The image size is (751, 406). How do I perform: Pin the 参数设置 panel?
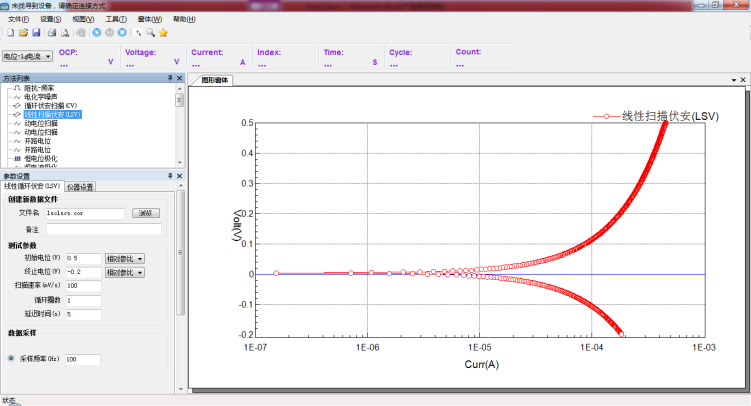click(x=170, y=176)
